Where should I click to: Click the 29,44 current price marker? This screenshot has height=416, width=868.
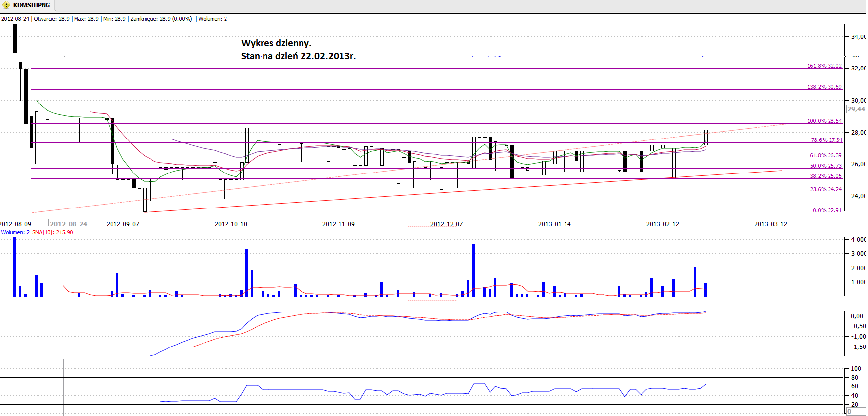[856, 109]
